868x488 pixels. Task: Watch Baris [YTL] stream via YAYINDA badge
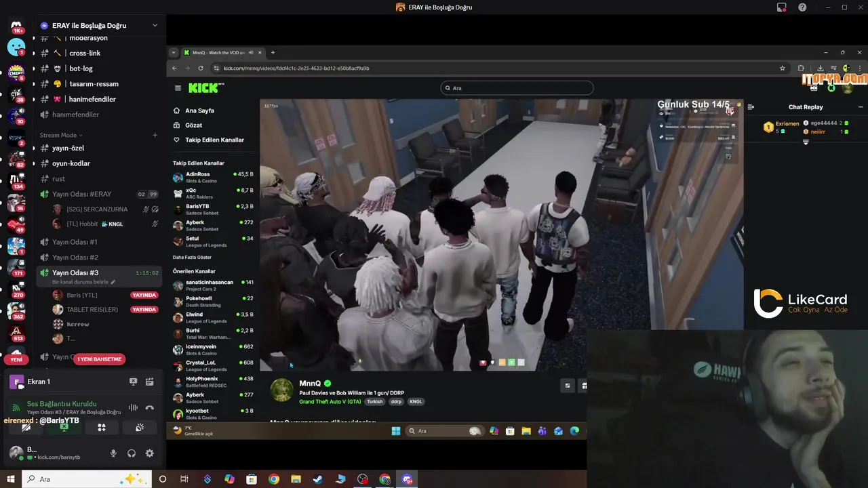[x=144, y=296]
